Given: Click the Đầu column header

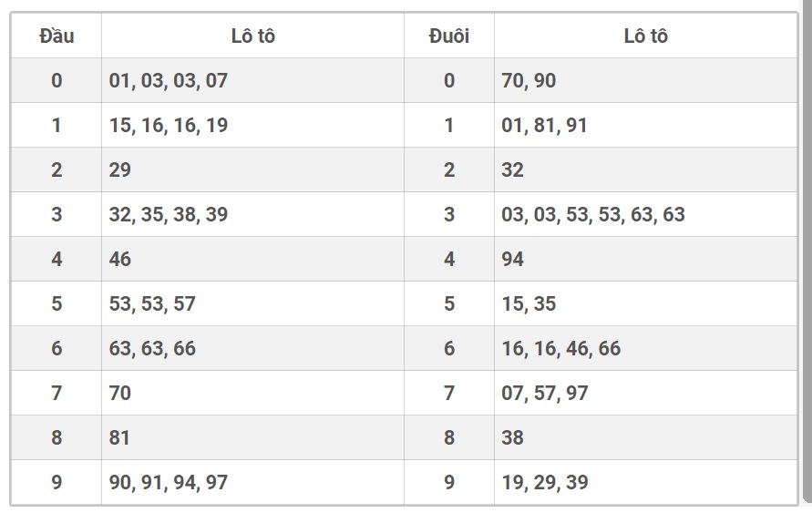Looking at the screenshot, I should (x=57, y=36).
